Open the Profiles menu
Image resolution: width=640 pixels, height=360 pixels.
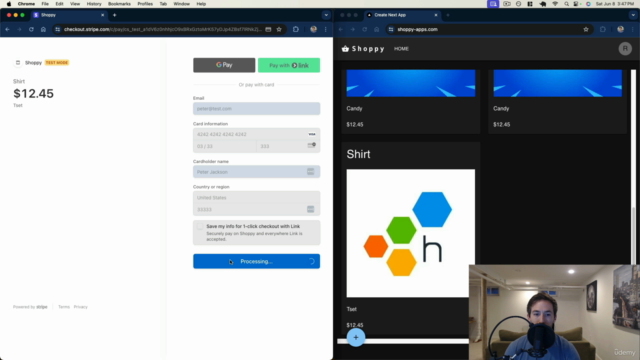coord(145,4)
